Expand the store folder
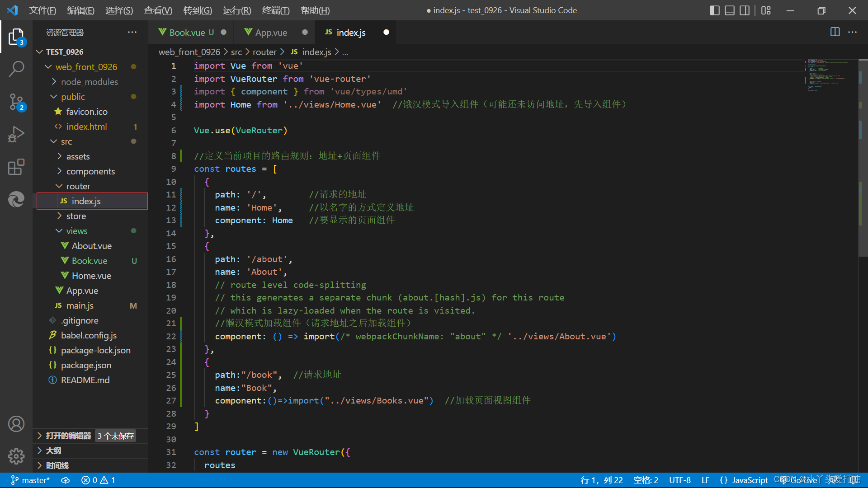This screenshot has height=488, width=868. [x=59, y=216]
